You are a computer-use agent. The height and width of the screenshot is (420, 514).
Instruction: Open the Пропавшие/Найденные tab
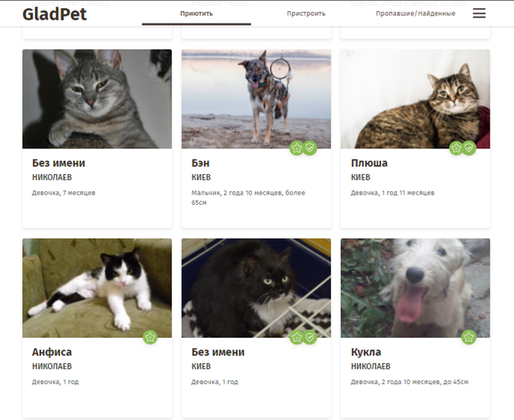(416, 14)
